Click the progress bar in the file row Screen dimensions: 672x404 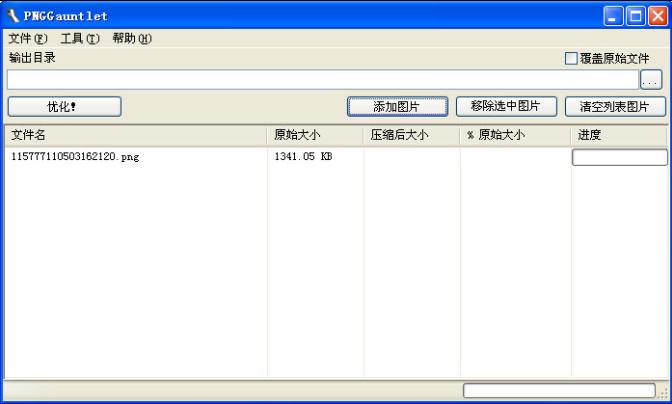(619, 157)
